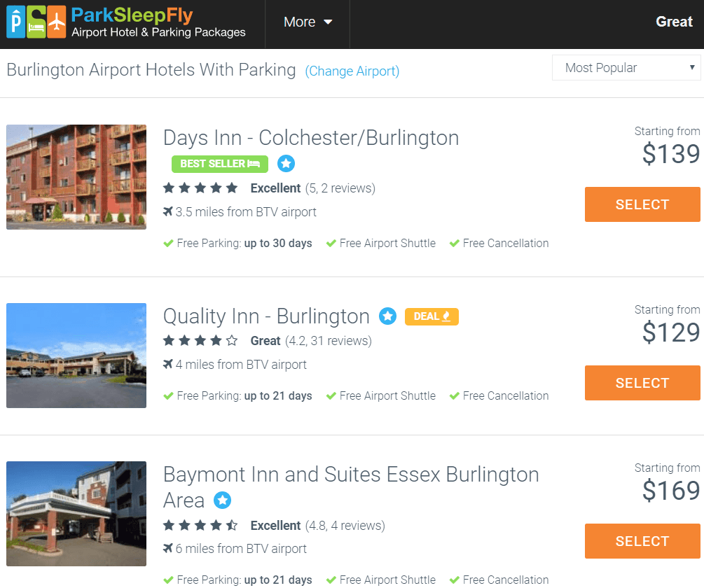View the Days Inn building photo
704x588 pixels.
pos(76,177)
